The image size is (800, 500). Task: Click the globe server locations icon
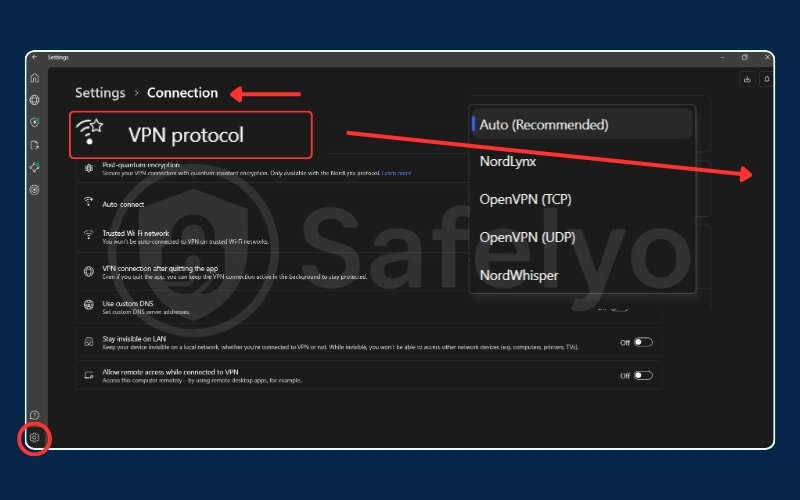click(x=35, y=100)
